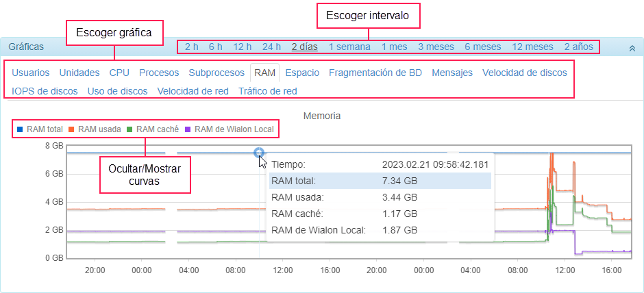The width and height of the screenshot is (644, 293).
Task: Select the 12 meses interval
Action: coord(533,47)
